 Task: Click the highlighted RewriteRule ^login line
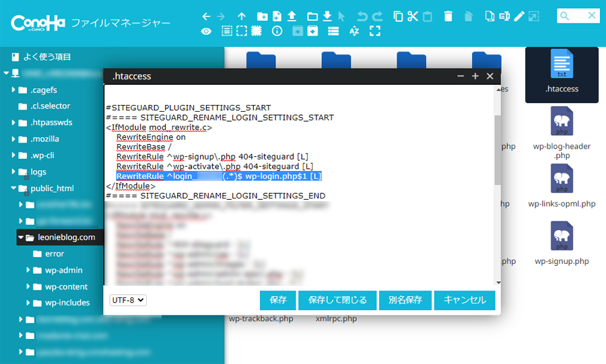coord(219,176)
